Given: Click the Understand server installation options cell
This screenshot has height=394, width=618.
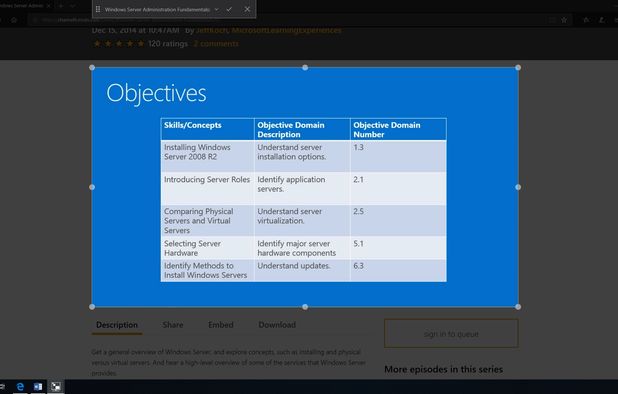Looking at the screenshot, I should pos(302,156).
